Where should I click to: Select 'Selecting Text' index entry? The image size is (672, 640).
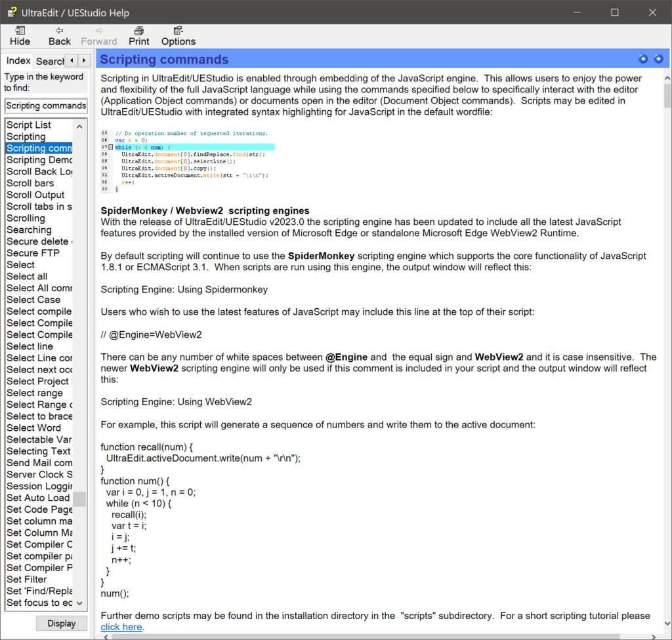[x=39, y=451]
